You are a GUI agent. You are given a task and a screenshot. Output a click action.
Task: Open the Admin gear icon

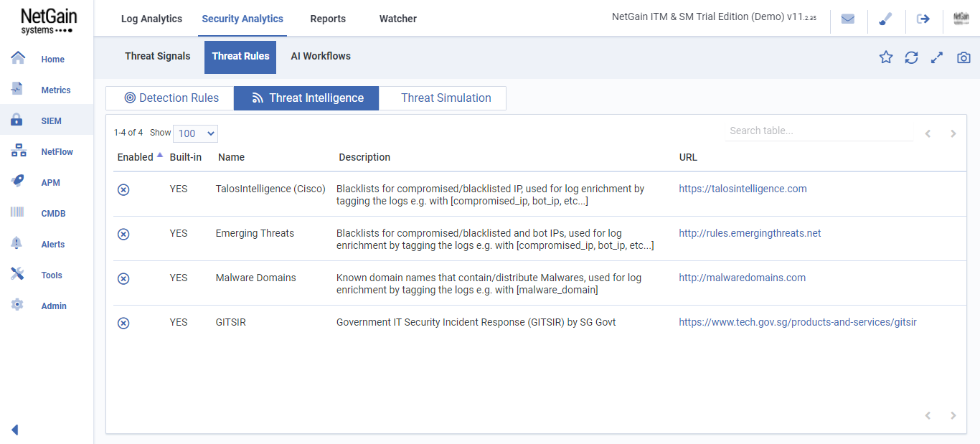(x=18, y=305)
